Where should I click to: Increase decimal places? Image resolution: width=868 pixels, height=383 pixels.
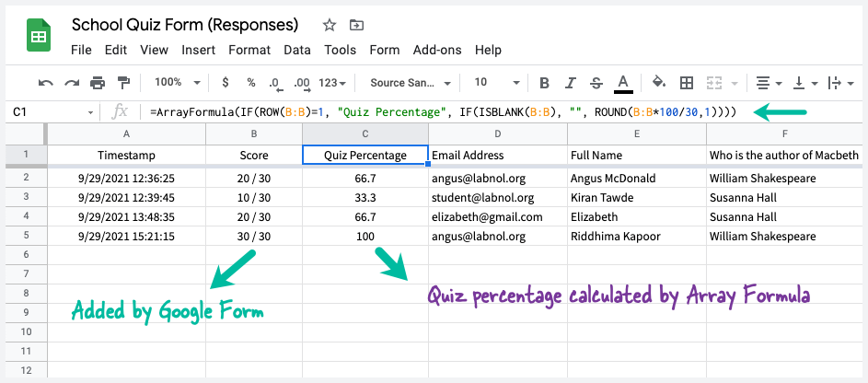[x=302, y=84]
